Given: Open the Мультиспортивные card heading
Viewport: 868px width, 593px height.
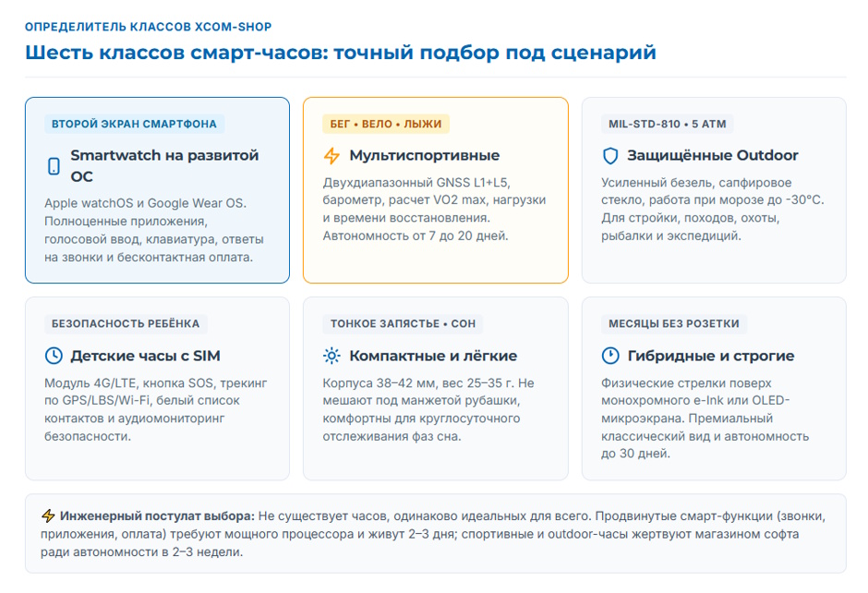Looking at the screenshot, I should [424, 155].
